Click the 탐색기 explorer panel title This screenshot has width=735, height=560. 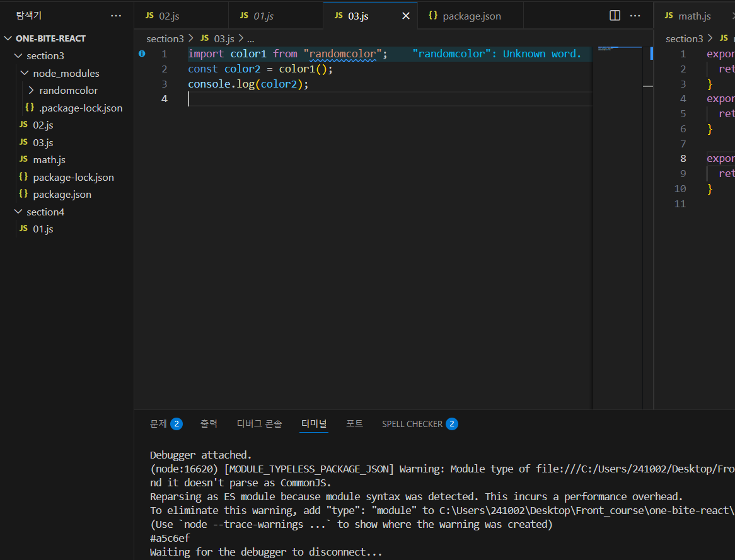tap(28, 16)
